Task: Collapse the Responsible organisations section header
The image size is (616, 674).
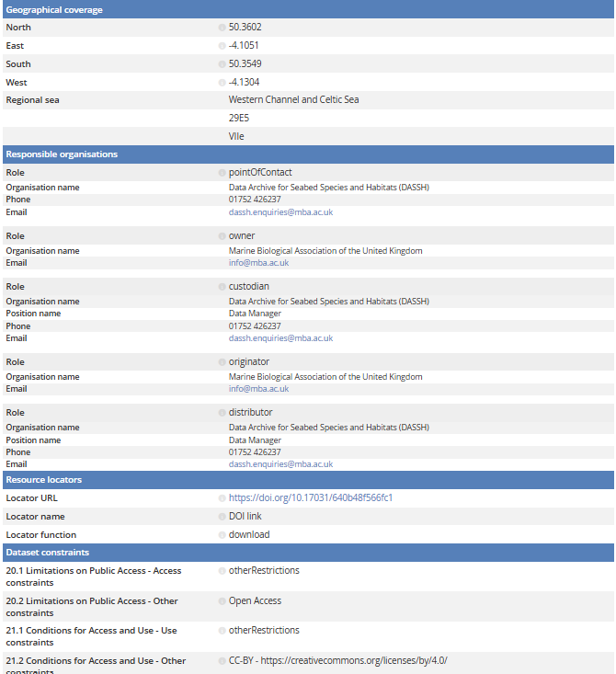Action: pos(62,154)
